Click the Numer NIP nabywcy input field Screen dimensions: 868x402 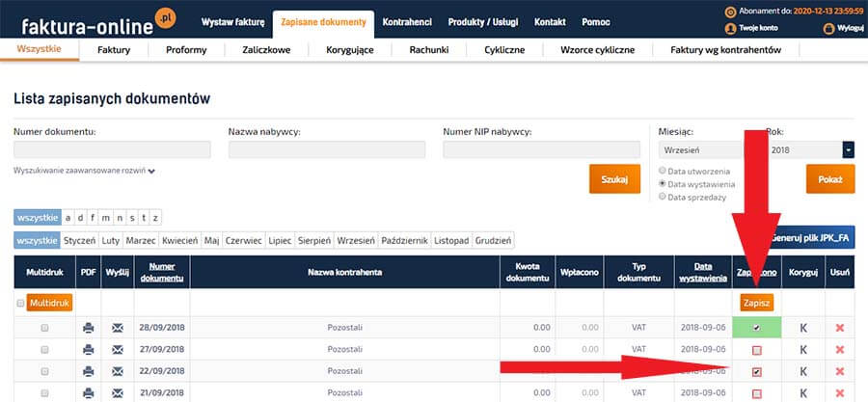pyautogui.click(x=541, y=149)
